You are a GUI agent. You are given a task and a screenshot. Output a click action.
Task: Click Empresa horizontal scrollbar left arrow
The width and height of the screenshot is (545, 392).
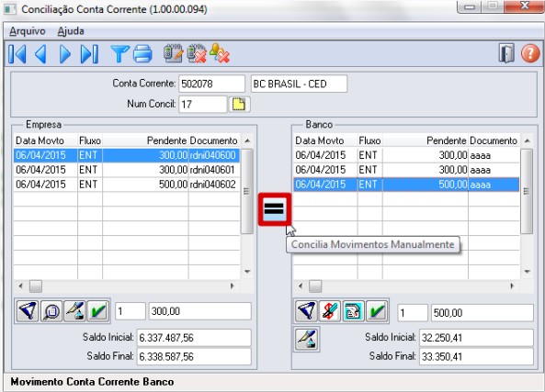point(21,286)
